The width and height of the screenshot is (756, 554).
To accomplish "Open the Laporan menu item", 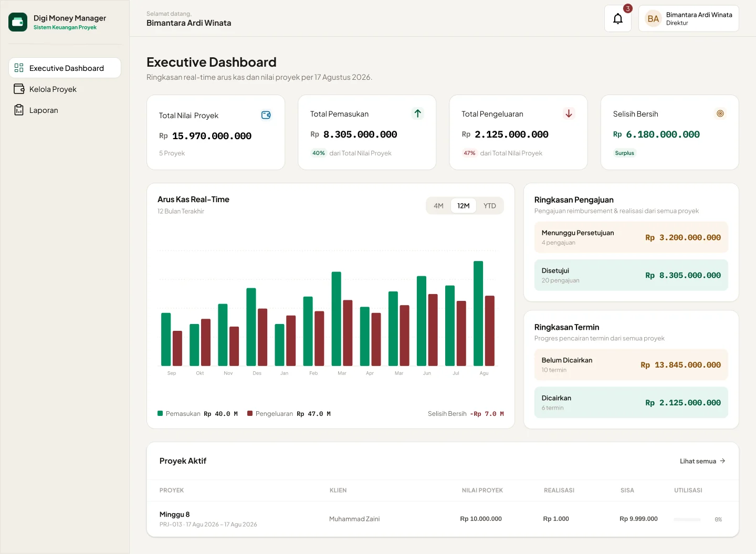I will (65, 110).
